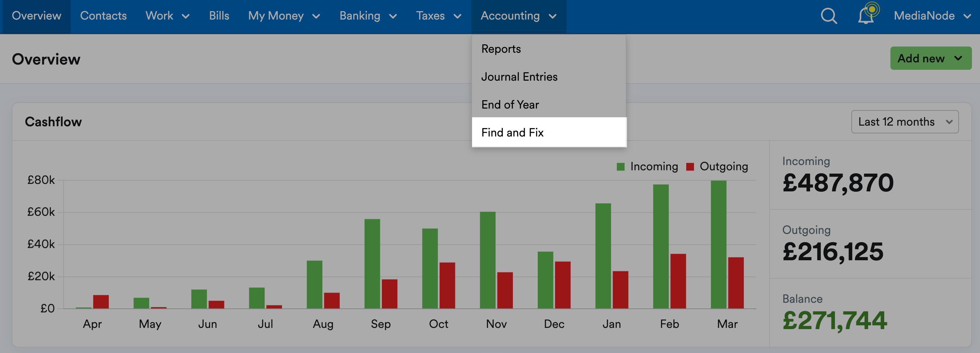Click the £40k axis label
This screenshot has height=353, width=980.
[x=41, y=244]
